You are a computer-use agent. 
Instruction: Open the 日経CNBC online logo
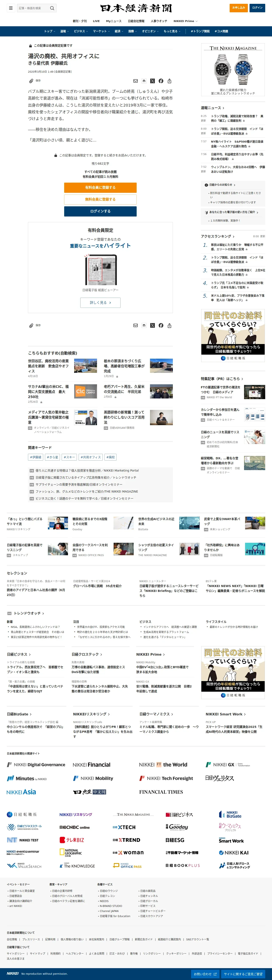[75, 827]
